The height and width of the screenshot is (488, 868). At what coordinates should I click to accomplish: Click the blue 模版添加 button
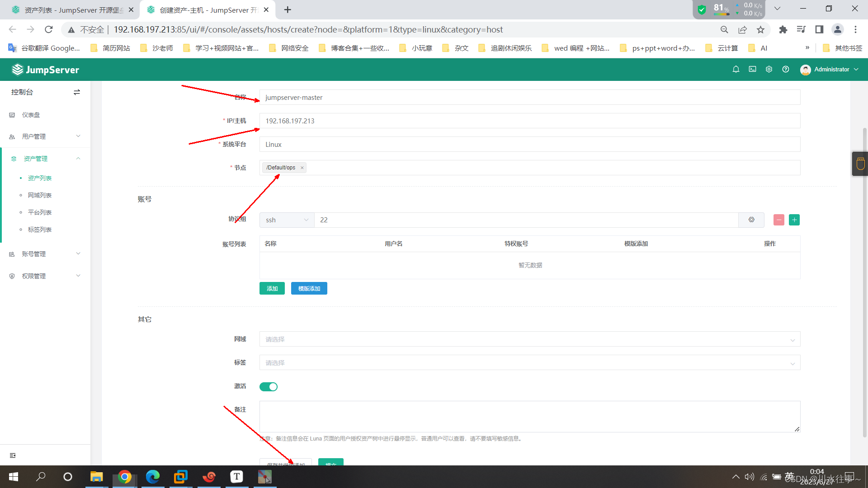[309, 288]
